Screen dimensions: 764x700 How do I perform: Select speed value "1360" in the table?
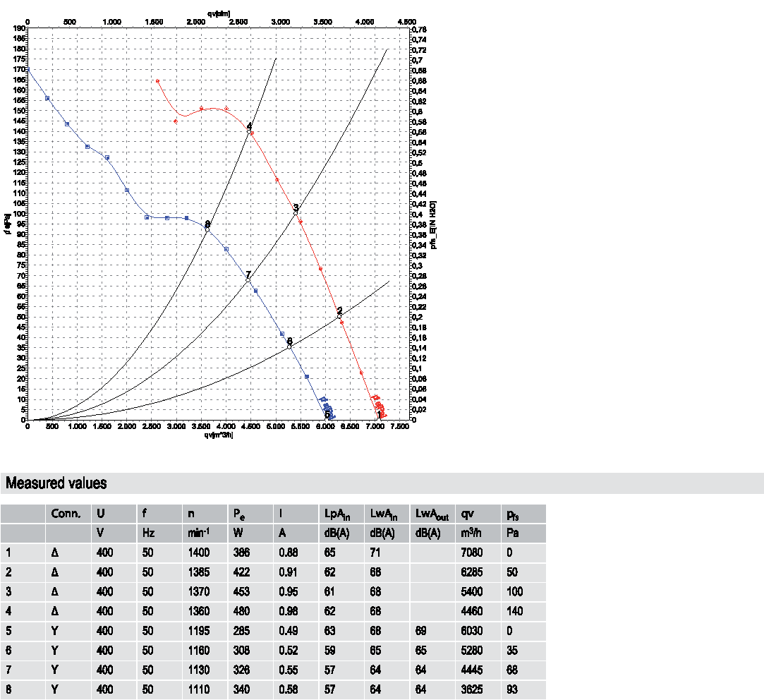[x=199, y=611]
